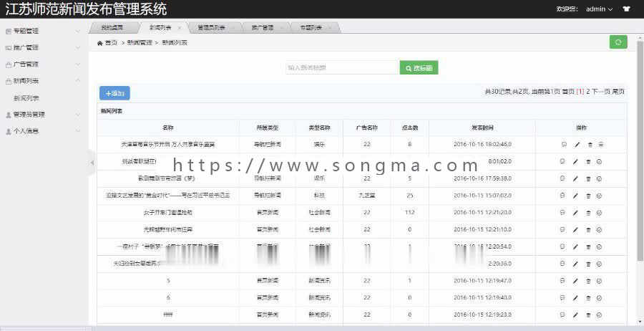The image size is (644, 331).
Task: Switch to the 管理员列表 tab
Action: [x=211, y=27]
